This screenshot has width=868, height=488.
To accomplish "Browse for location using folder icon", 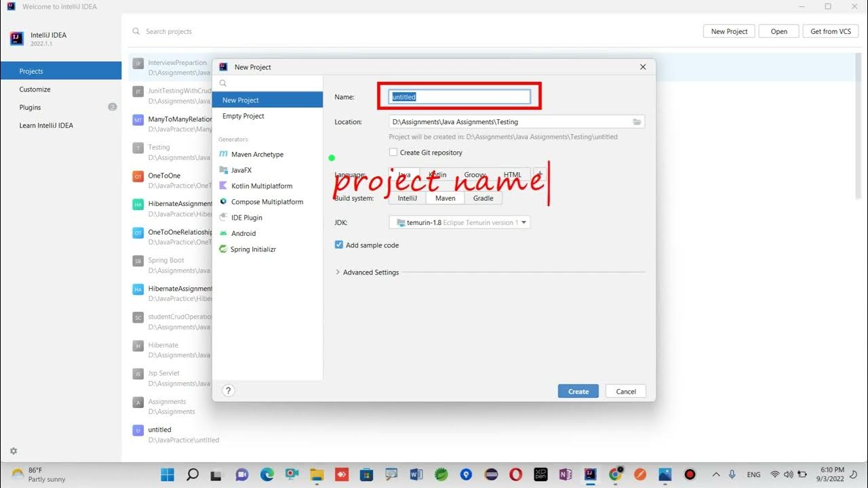I will pos(637,122).
